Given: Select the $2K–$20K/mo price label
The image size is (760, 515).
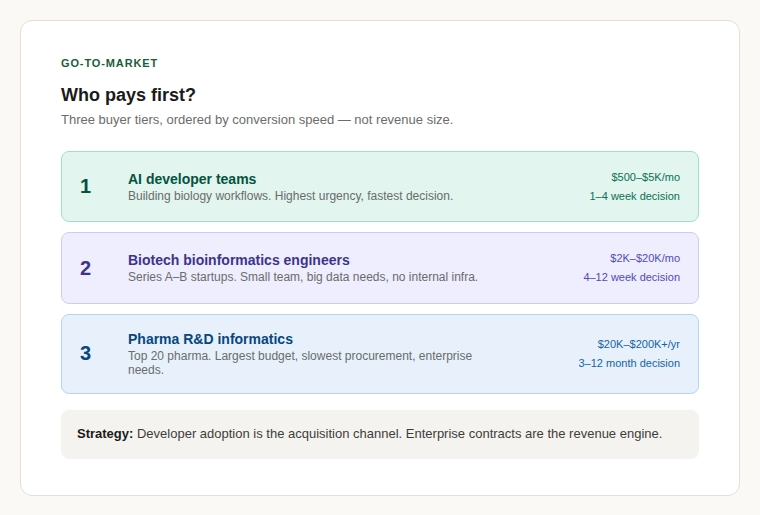Looking at the screenshot, I should [x=644, y=258].
